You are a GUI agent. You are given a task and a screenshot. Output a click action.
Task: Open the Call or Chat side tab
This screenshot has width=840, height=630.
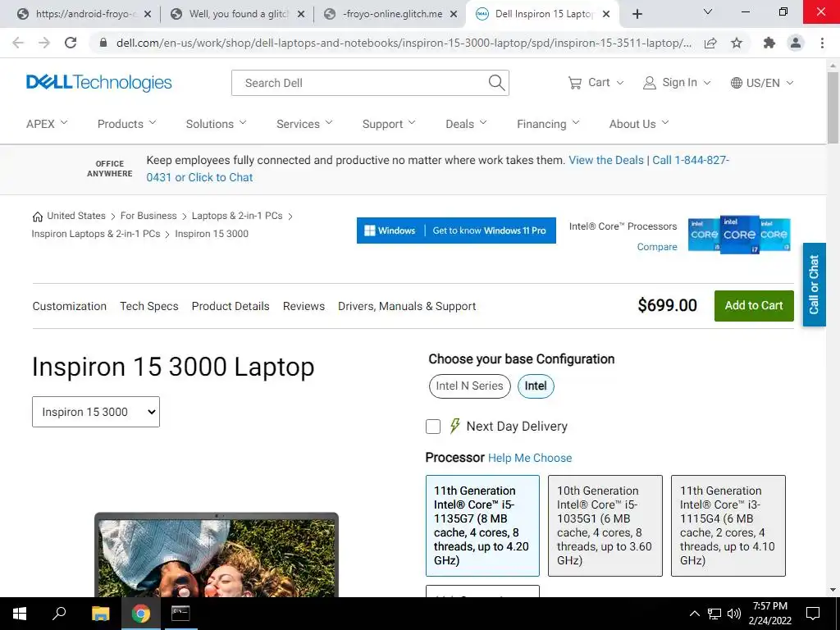tap(814, 285)
